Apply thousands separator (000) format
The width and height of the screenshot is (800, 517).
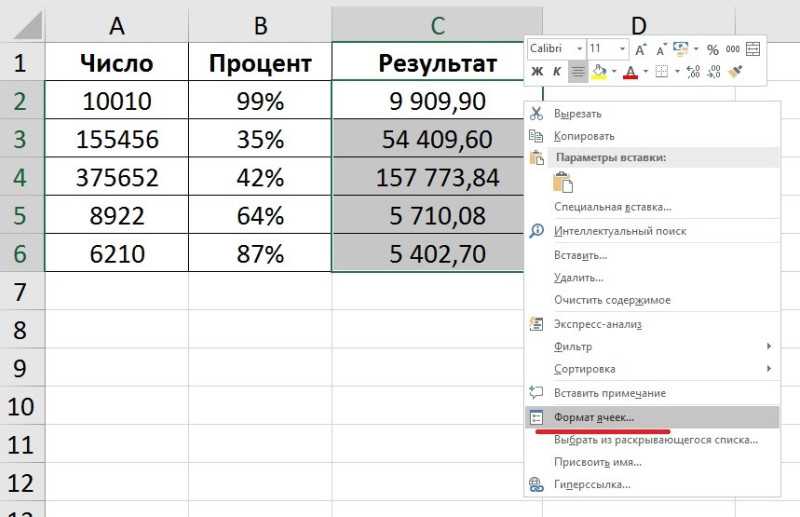pyautogui.click(x=733, y=49)
